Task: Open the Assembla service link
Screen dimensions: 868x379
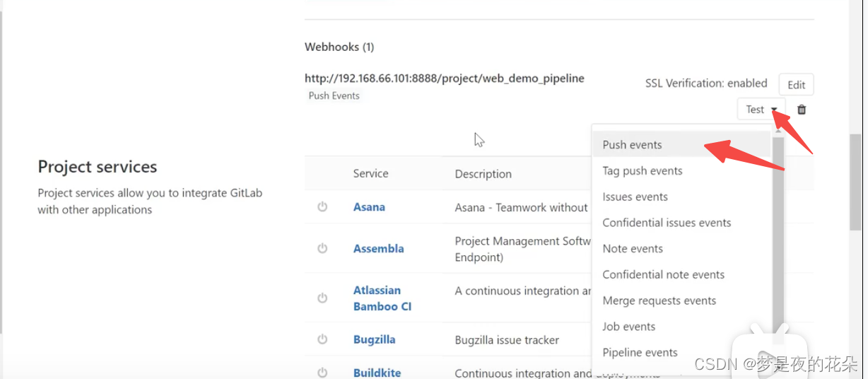Action: point(379,249)
